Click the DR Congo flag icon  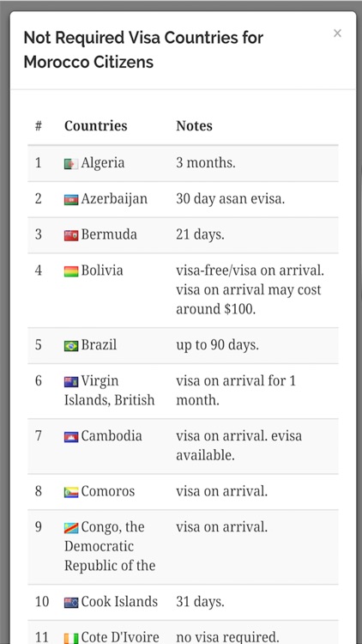tap(71, 528)
